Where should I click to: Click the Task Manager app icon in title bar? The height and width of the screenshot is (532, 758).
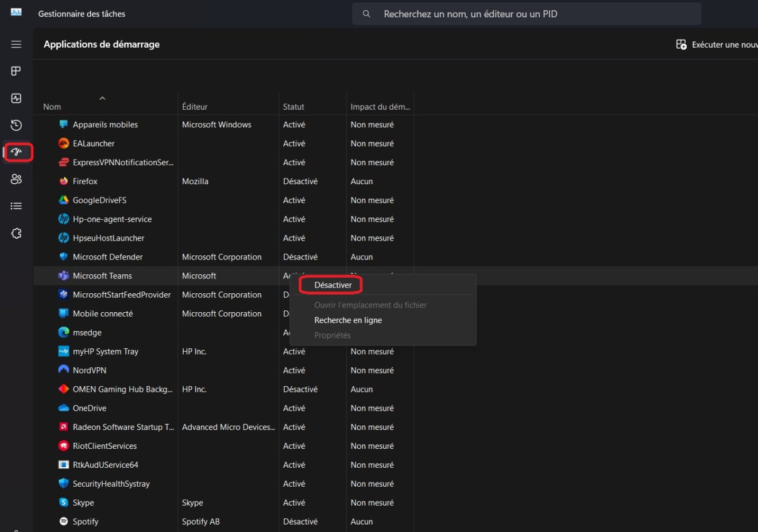pyautogui.click(x=16, y=12)
